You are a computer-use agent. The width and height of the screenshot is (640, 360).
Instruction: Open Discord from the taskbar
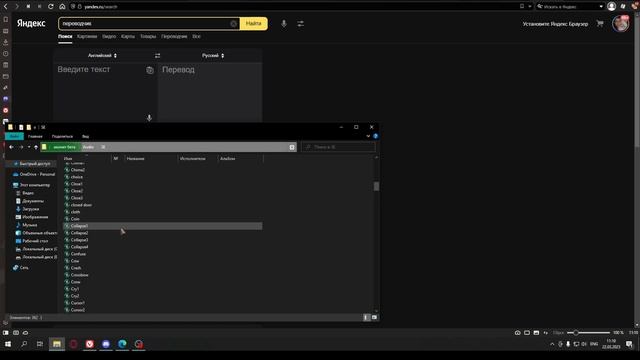tap(106, 344)
